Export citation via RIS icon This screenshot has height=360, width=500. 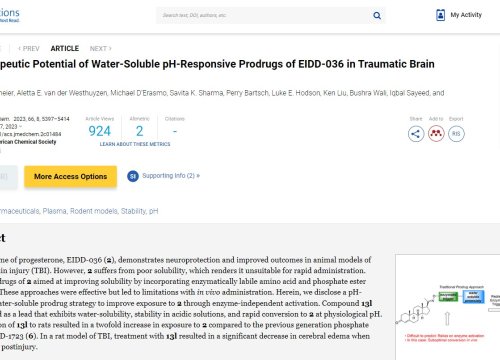[x=456, y=134]
